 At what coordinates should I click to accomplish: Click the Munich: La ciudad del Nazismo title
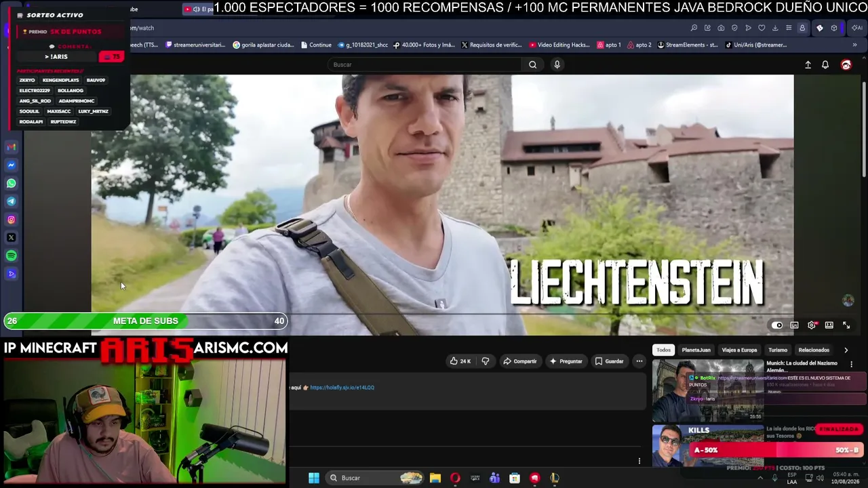click(x=802, y=367)
